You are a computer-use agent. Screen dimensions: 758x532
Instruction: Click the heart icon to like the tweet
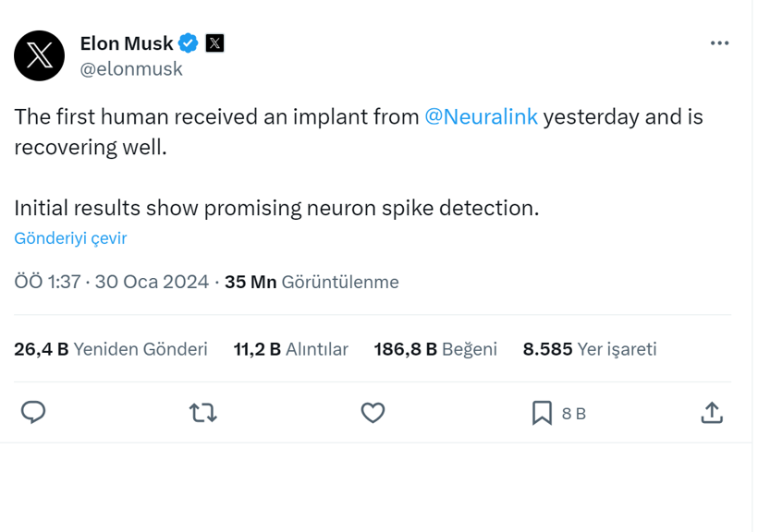click(x=373, y=413)
